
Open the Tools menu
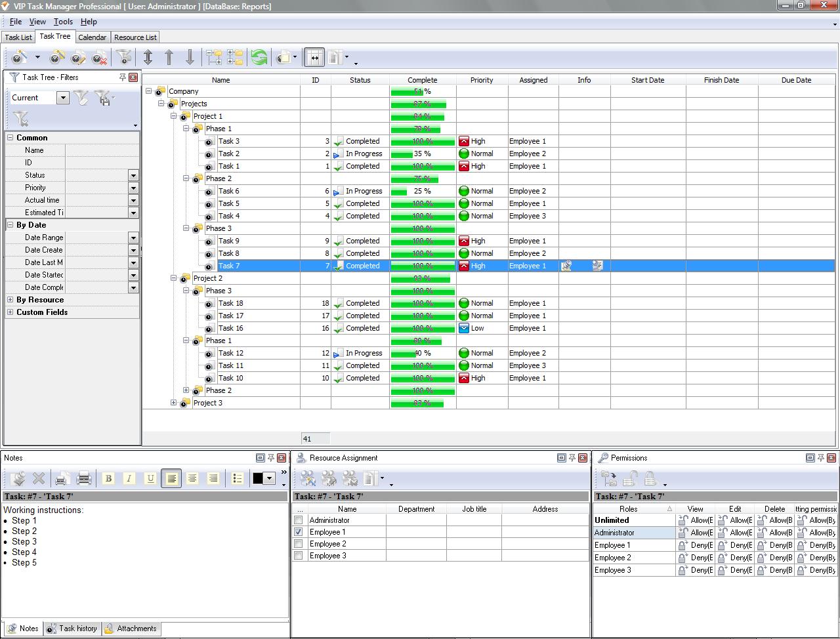[x=63, y=22]
